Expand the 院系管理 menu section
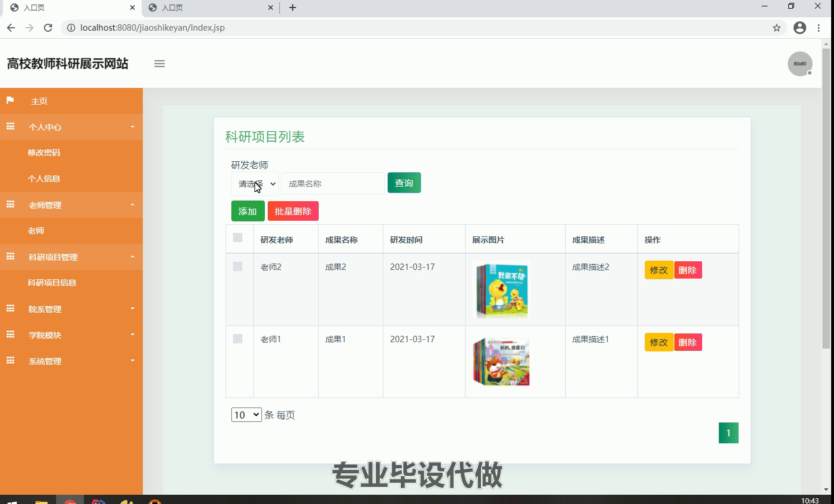Image resolution: width=834 pixels, height=504 pixels. pyautogui.click(x=71, y=309)
